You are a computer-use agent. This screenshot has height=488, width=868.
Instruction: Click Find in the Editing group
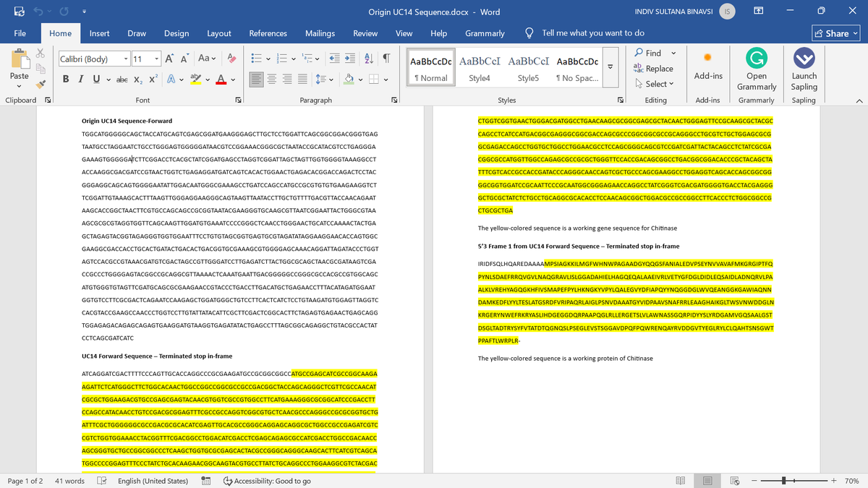pos(647,53)
